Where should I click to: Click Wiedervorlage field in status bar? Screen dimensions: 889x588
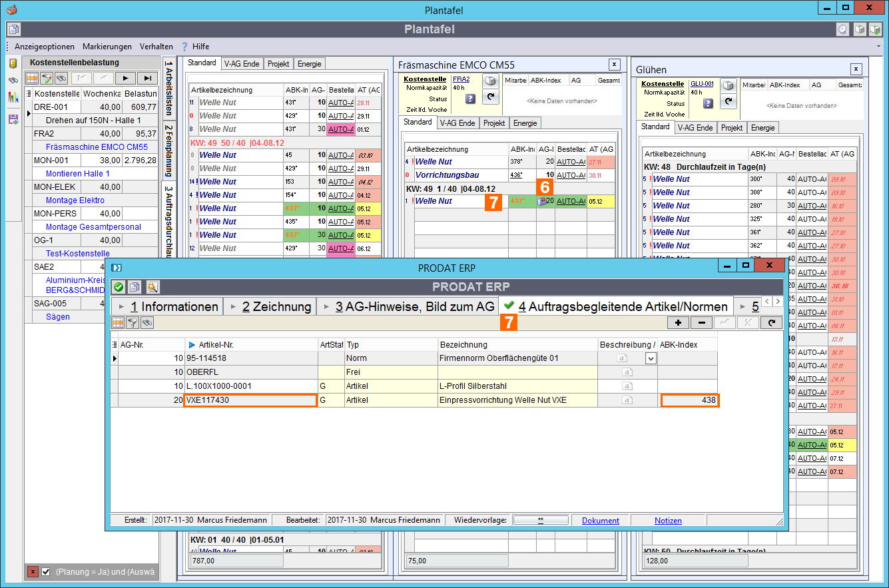point(541,521)
